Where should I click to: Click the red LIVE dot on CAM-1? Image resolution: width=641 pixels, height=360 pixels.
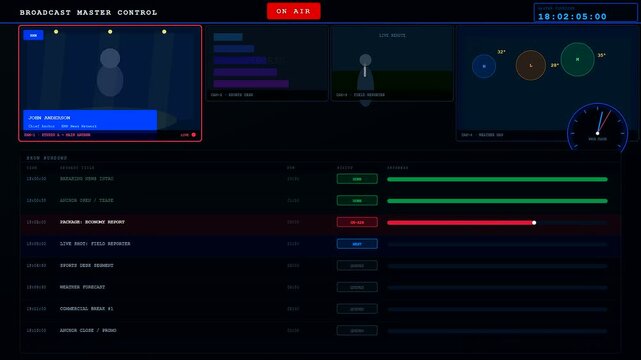coord(194,135)
